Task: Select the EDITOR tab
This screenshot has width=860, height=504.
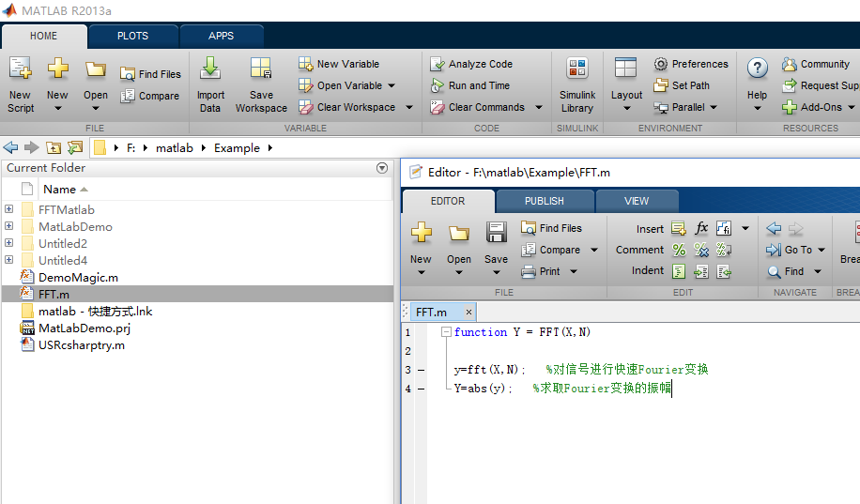Action: [x=448, y=201]
